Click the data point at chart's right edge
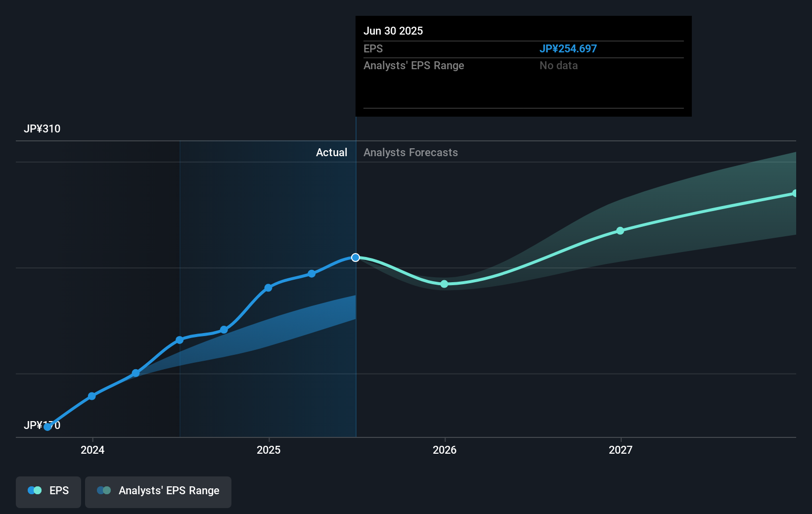The image size is (812, 514). (795, 193)
